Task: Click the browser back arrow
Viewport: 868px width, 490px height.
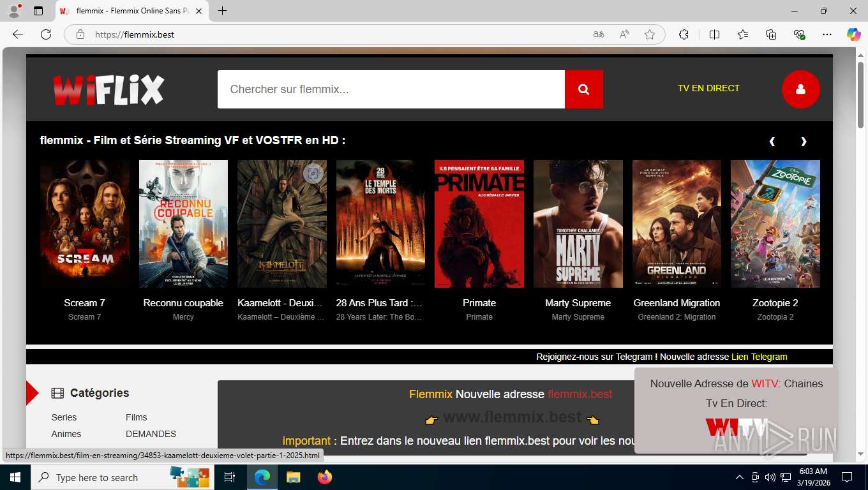Action: (x=18, y=34)
